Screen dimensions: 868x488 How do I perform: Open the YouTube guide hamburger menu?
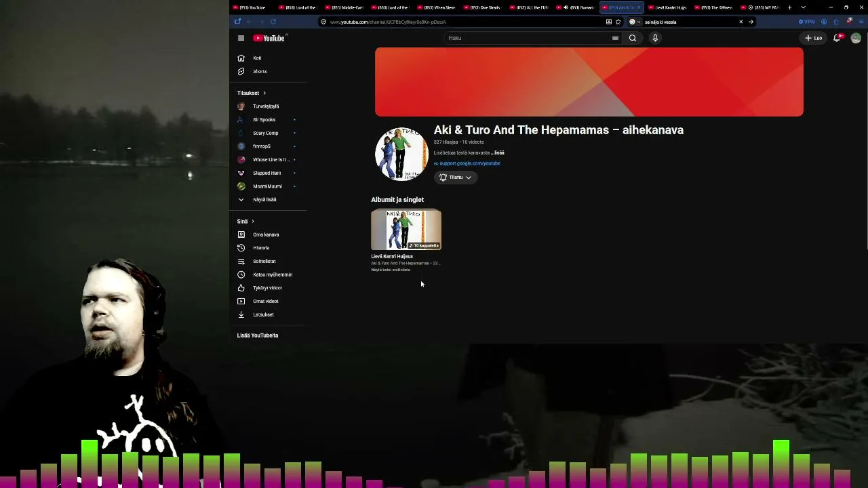pos(241,38)
